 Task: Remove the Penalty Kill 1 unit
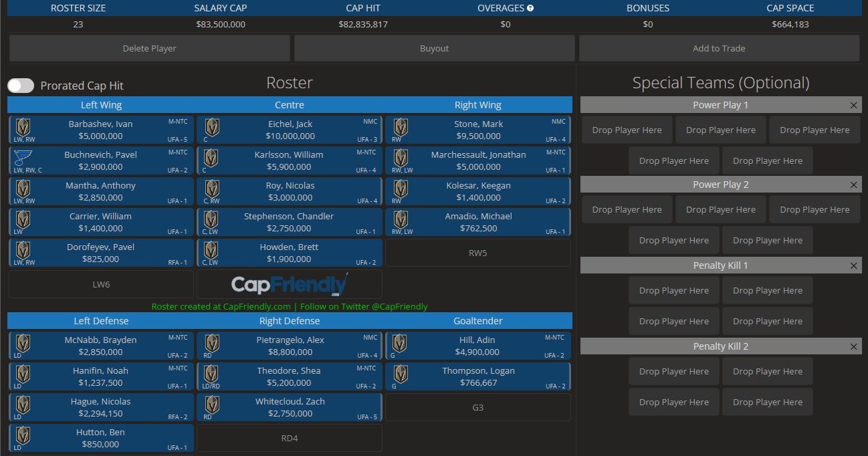pos(853,266)
